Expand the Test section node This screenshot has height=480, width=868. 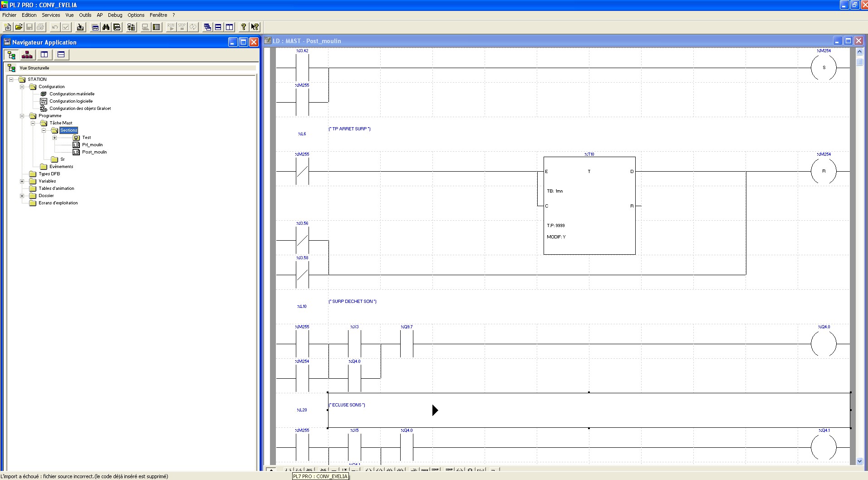[x=54, y=138]
